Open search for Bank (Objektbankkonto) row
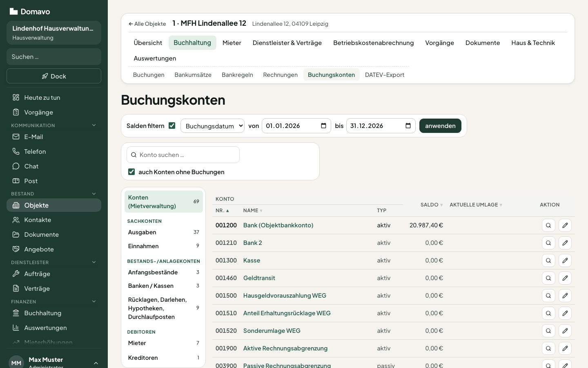This screenshot has width=588, height=368. (x=548, y=225)
